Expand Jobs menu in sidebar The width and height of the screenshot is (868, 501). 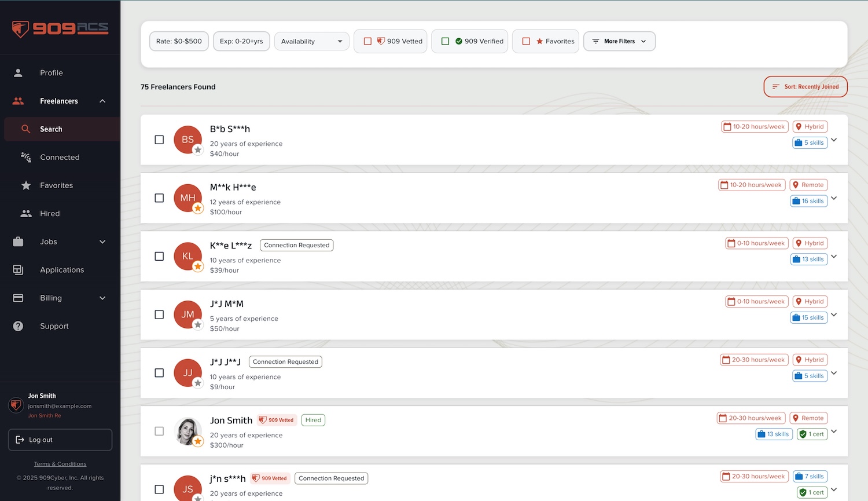[x=60, y=242]
